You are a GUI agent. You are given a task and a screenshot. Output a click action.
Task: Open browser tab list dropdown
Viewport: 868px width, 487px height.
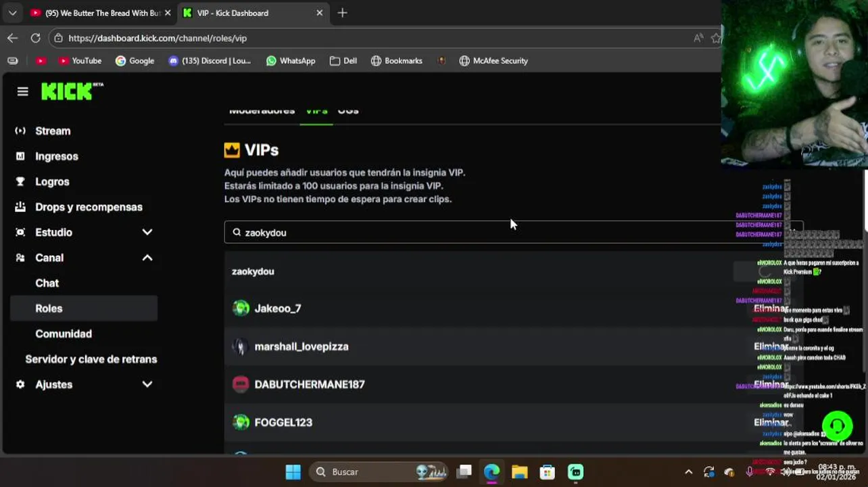click(x=12, y=13)
